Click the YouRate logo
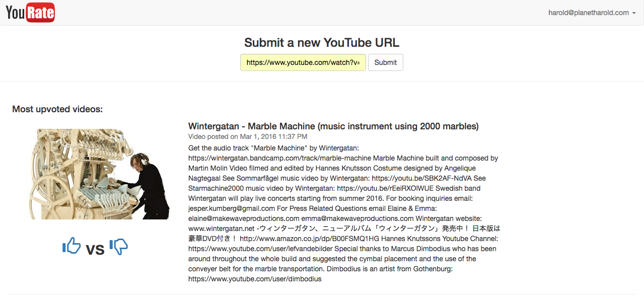The height and width of the screenshot is (304, 644). pos(30,13)
